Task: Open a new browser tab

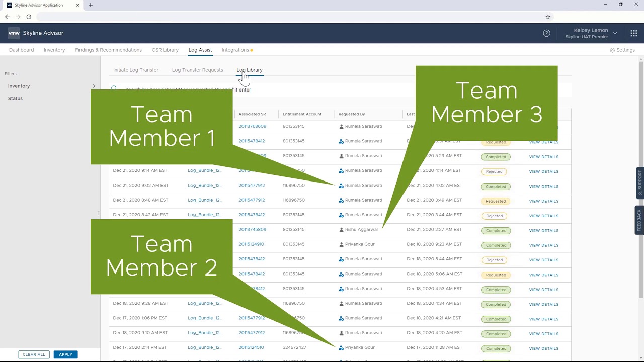Action: pos(91,5)
